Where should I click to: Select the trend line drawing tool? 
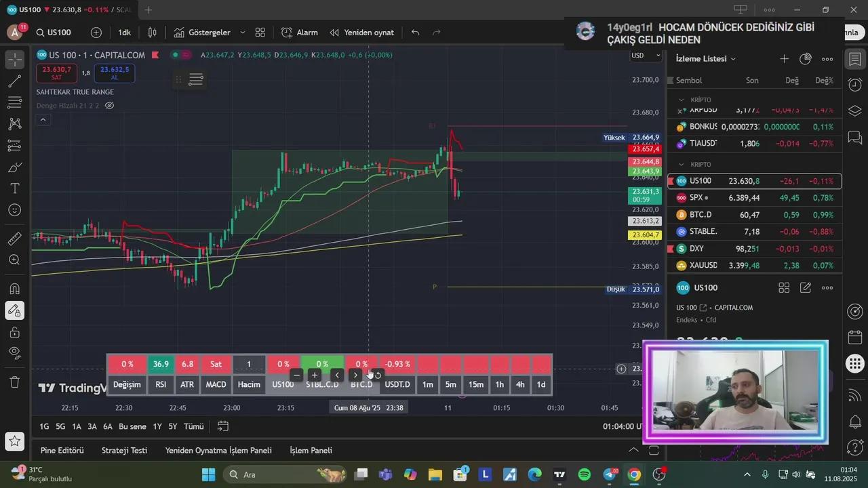[14, 81]
